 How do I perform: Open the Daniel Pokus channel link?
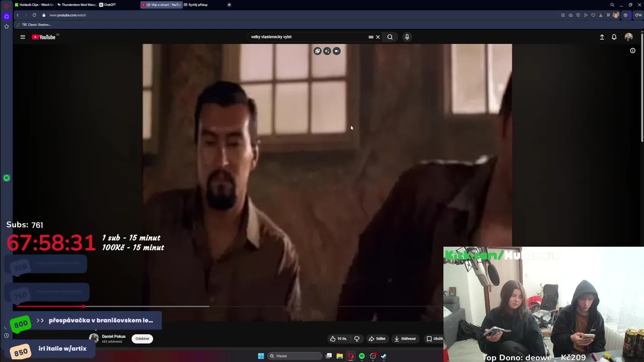point(114,336)
